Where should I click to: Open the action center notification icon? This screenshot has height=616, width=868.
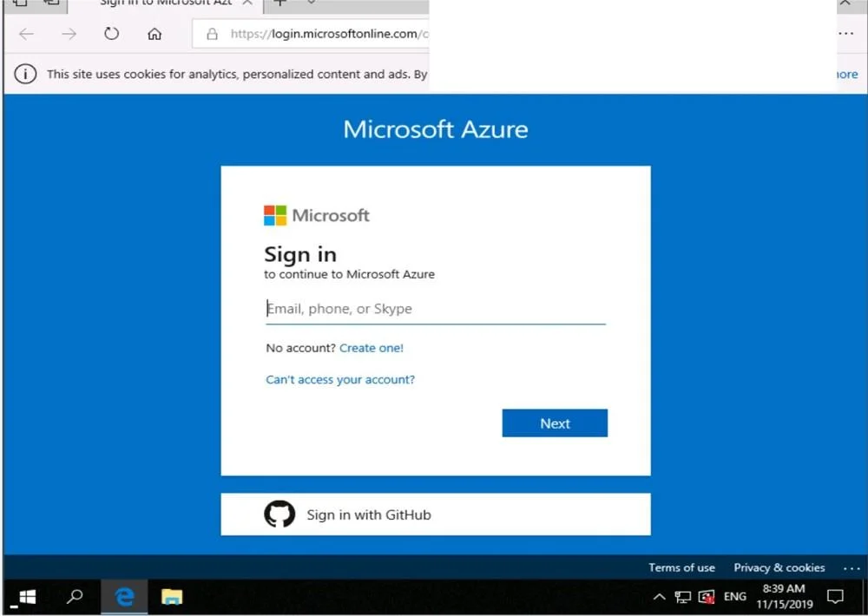pos(835,597)
